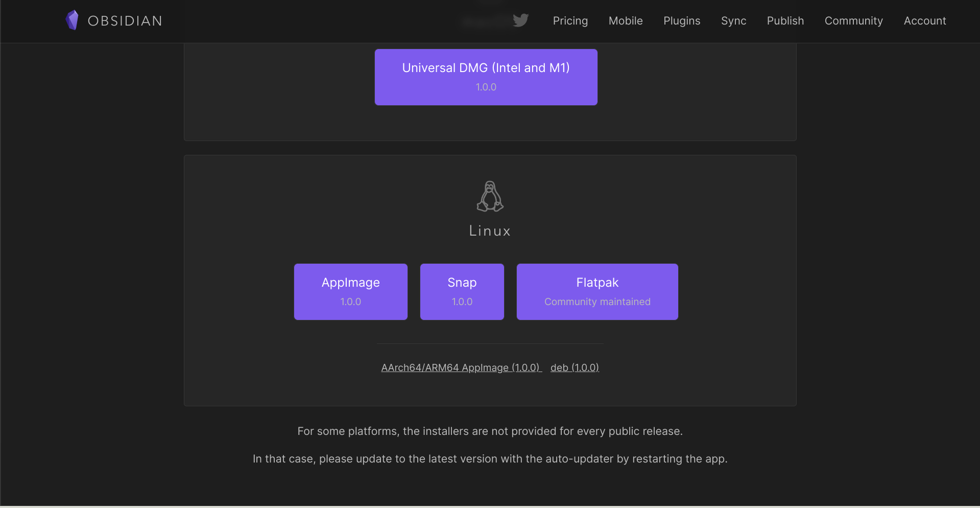Open the Twitter bird icon link
Viewport: 980px width, 508px height.
520,20
